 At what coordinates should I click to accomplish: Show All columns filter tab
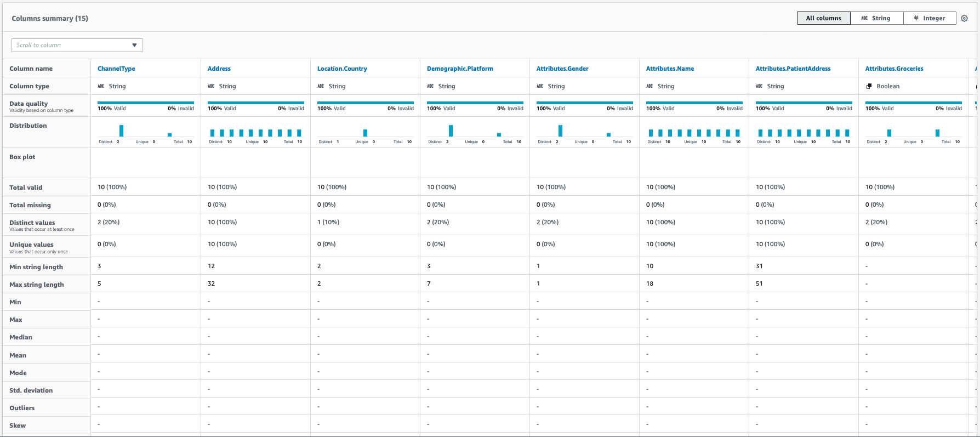click(823, 18)
